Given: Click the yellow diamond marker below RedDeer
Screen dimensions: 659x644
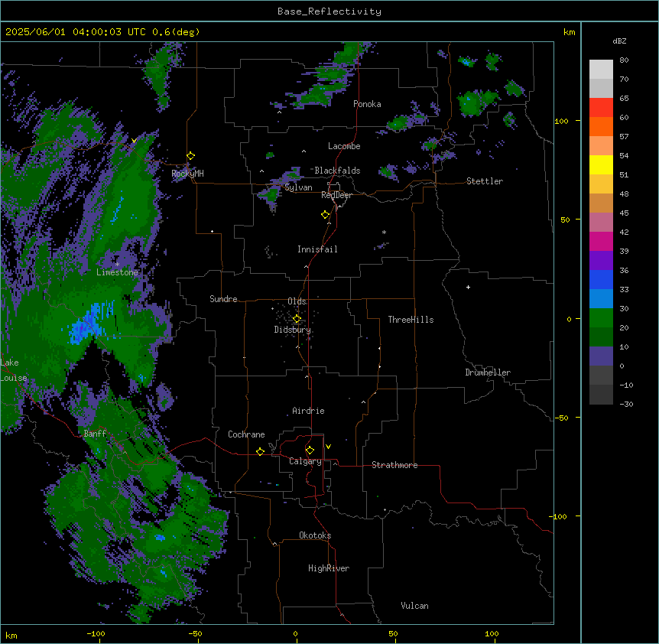Looking at the screenshot, I should [326, 215].
